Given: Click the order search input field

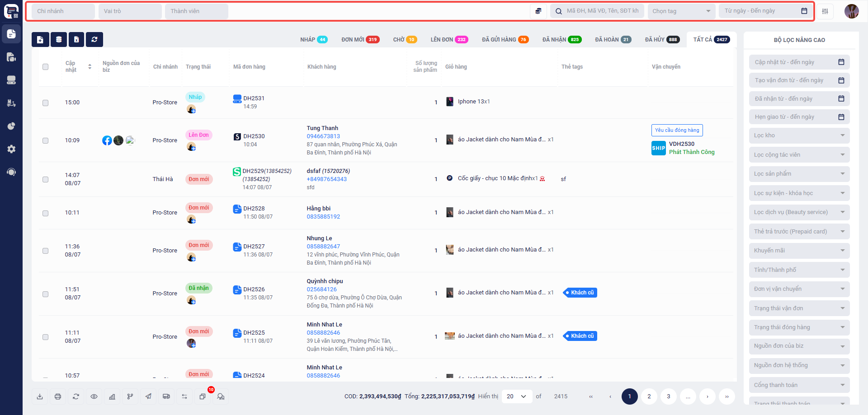Looking at the screenshot, I should pos(602,11).
